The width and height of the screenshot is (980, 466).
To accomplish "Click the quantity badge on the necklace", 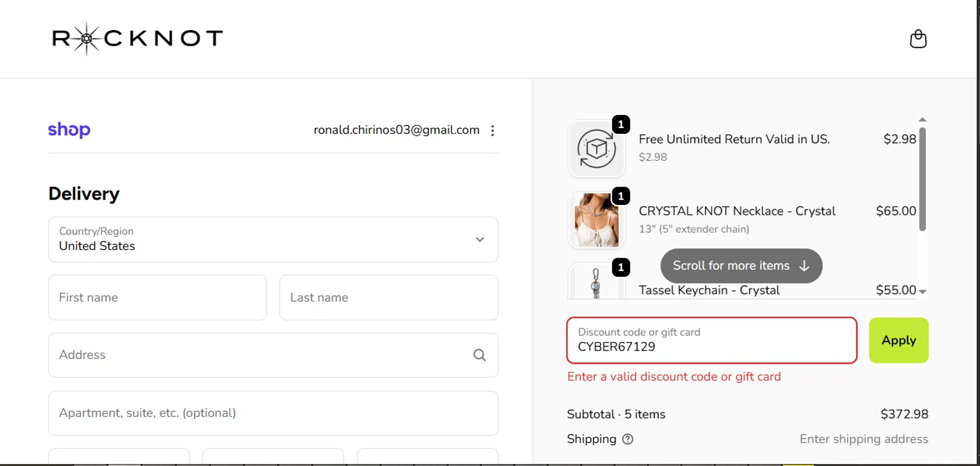I will tap(621, 196).
